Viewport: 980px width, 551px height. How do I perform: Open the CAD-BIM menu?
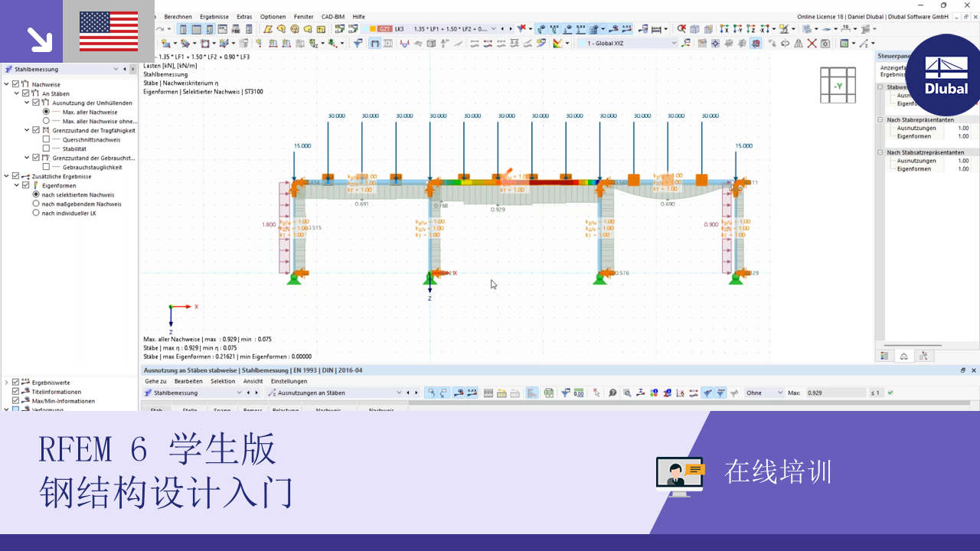tap(333, 16)
